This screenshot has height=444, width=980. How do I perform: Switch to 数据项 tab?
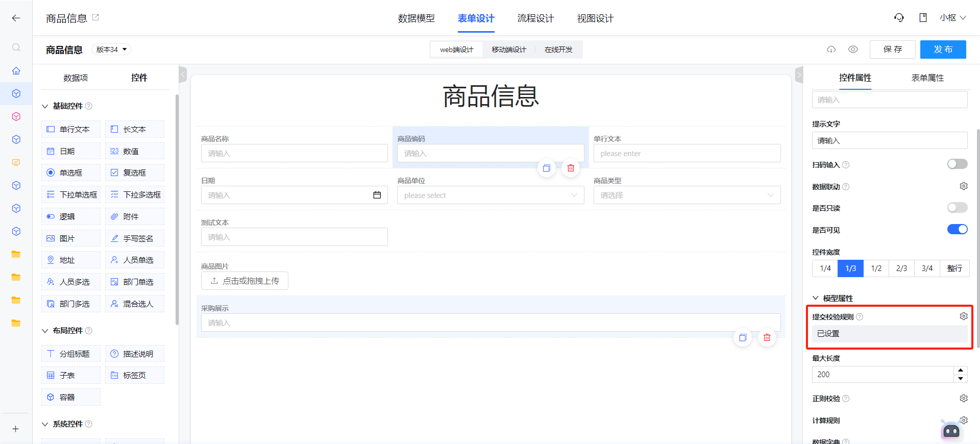[x=76, y=78]
